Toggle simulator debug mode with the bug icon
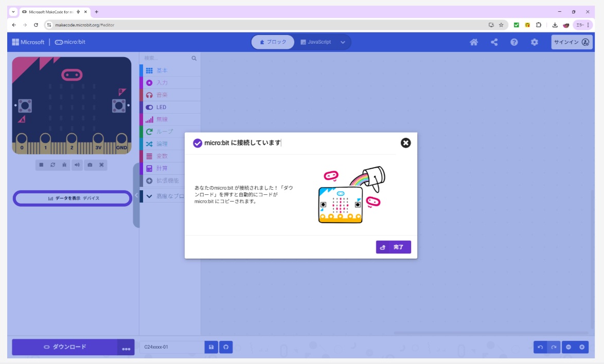The height and width of the screenshot is (364, 604). (x=64, y=165)
